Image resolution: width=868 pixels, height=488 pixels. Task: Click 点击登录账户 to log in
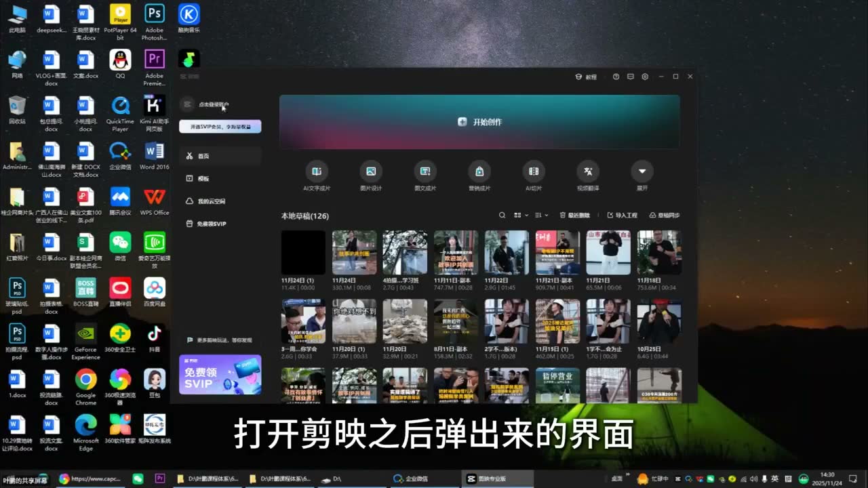(x=214, y=105)
